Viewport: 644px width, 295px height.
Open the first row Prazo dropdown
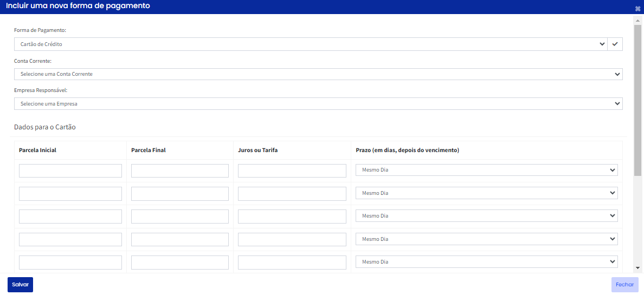(487, 170)
